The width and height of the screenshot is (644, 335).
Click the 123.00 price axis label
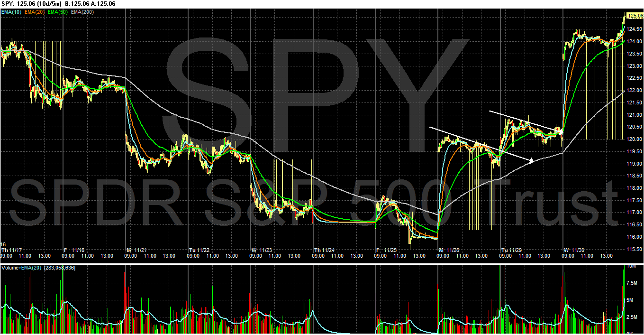635,65
